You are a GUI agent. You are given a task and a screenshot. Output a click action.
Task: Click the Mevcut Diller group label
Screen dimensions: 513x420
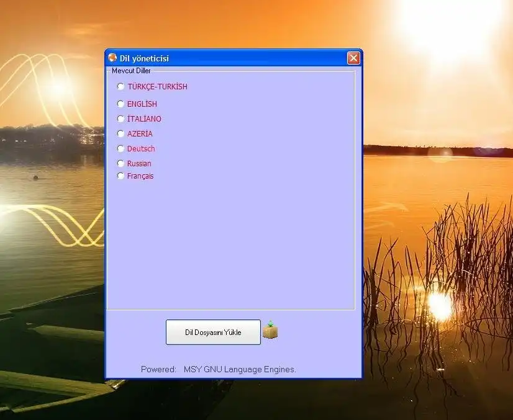point(131,71)
